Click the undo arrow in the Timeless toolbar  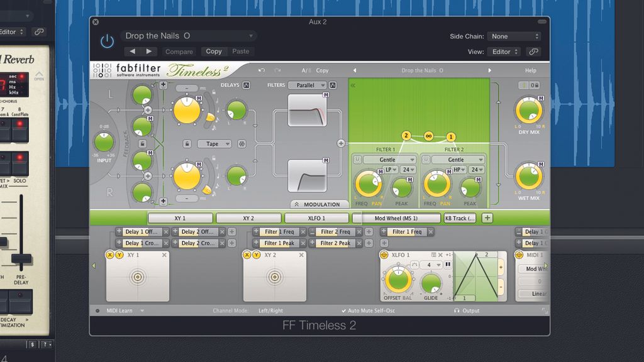pos(261,70)
